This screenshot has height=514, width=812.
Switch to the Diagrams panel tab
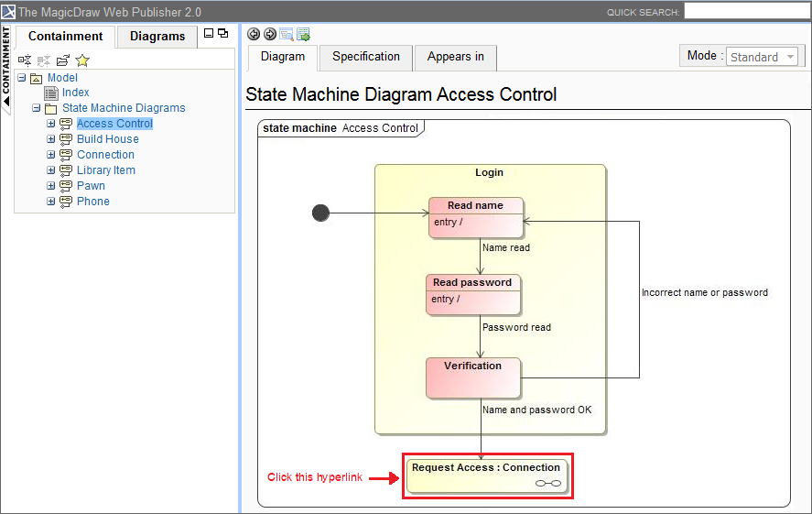point(157,37)
